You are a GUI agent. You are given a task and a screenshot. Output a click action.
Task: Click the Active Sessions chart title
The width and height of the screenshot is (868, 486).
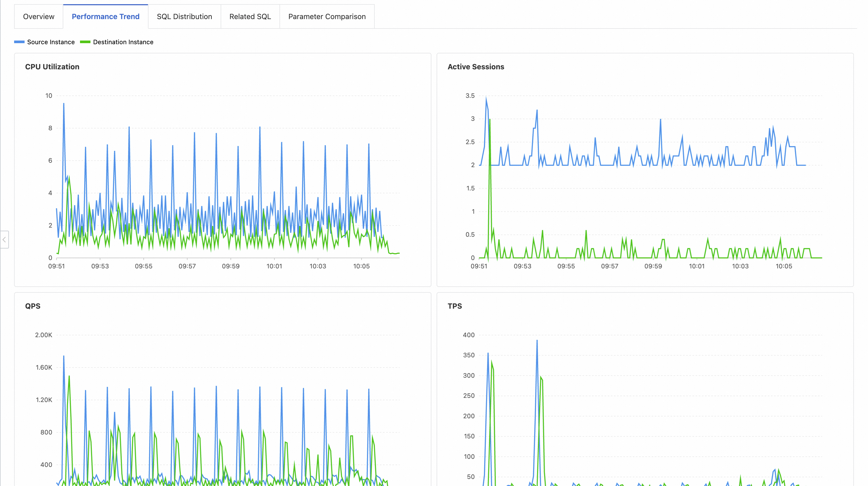(476, 67)
